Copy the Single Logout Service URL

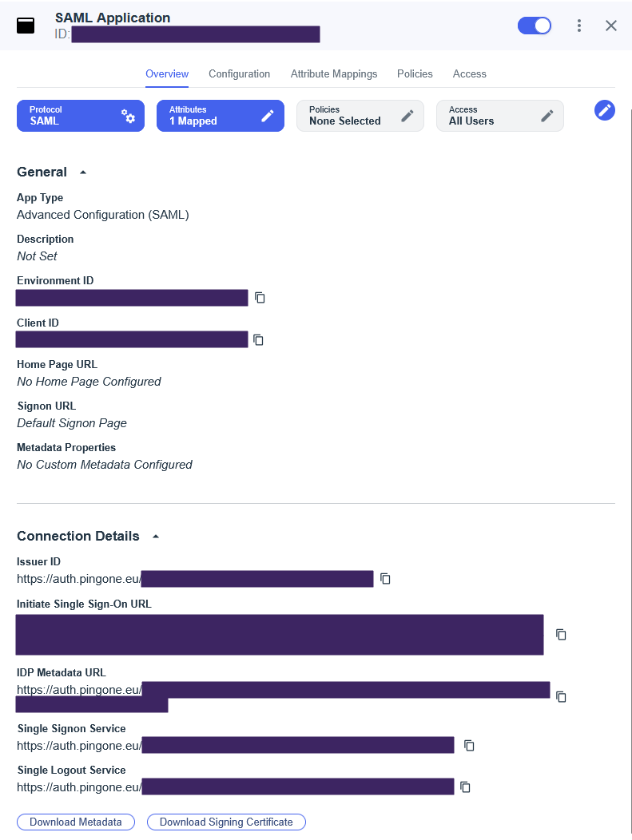tap(465, 787)
